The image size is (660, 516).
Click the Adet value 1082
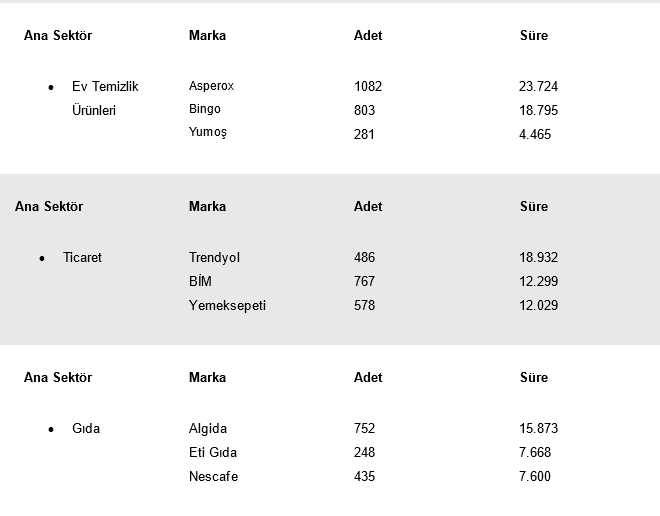coord(368,86)
